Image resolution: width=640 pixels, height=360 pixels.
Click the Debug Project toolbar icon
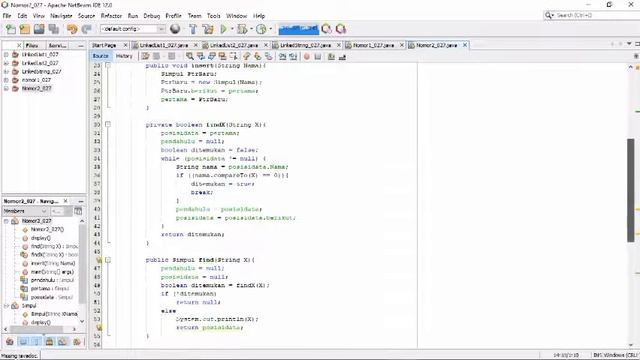click(x=242, y=29)
